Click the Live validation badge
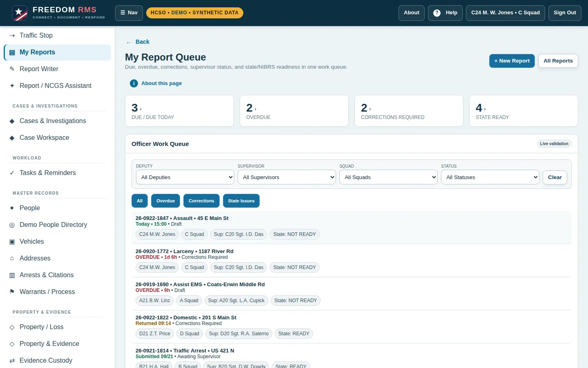Viewport: 588px width, 368px height. (x=554, y=144)
